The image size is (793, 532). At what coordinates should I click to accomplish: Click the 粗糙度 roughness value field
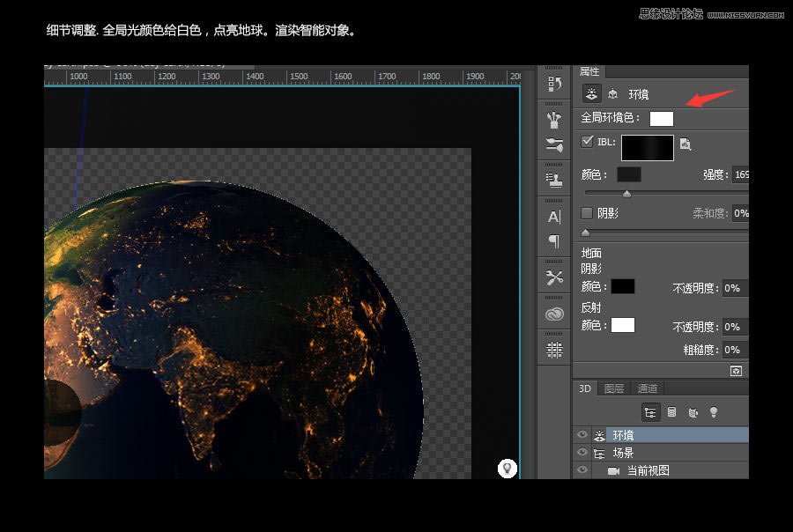pyautogui.click(x=736, y=350)
